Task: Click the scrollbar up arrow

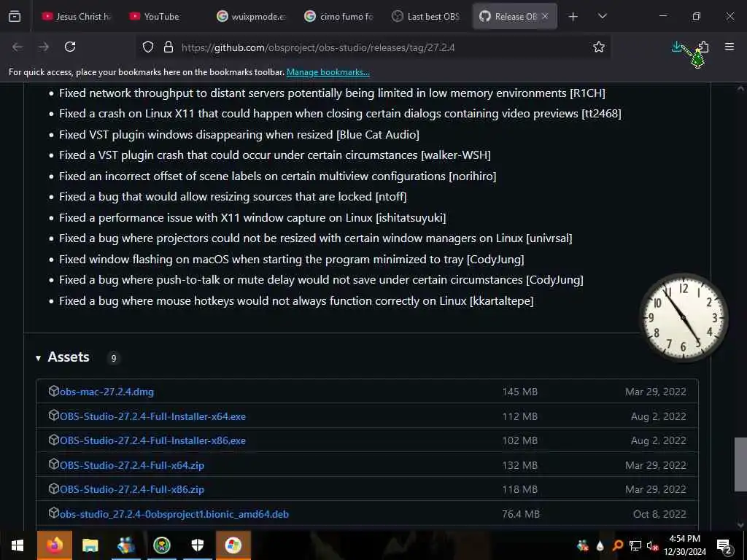Action: pyautogui.click(x=740, y=88)
